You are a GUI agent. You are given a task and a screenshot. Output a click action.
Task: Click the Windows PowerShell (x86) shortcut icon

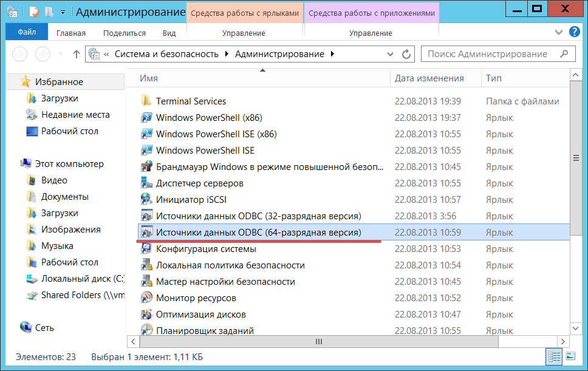pyautogui.click(x=146, y=118)
